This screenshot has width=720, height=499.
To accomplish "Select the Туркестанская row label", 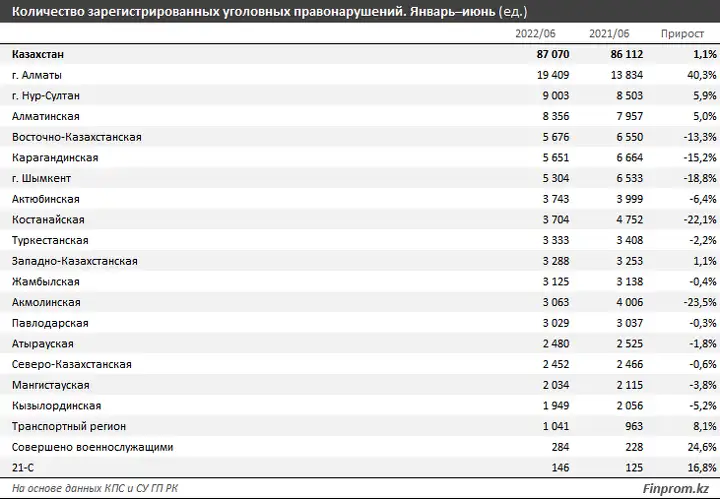I will coord(50,240).
